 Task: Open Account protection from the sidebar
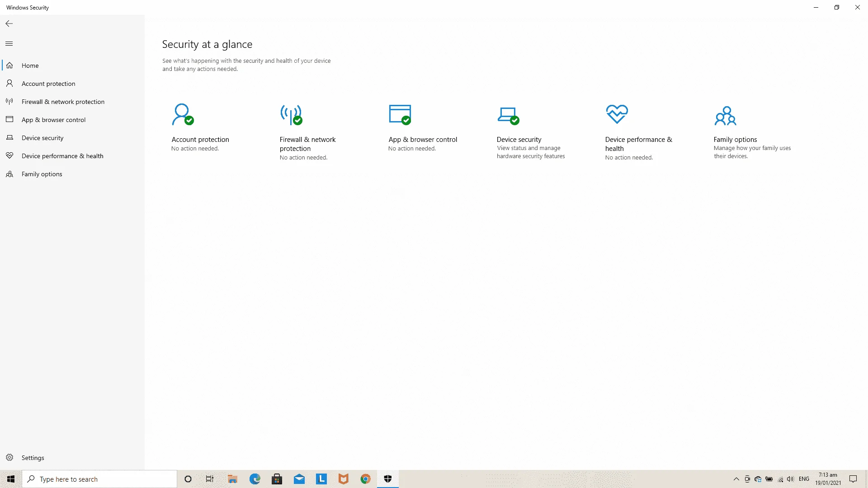72,84
